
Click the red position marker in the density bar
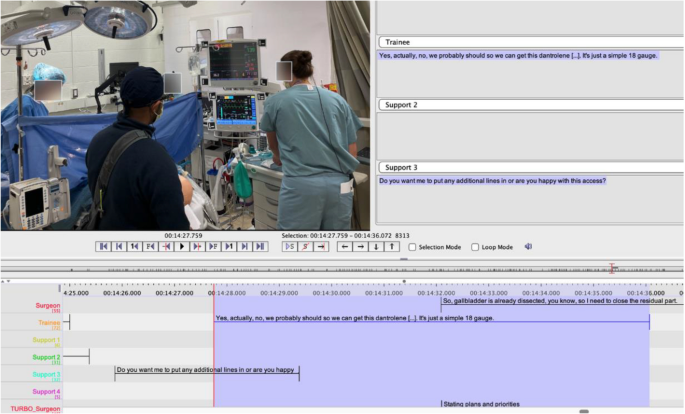[x=612, y=269]
